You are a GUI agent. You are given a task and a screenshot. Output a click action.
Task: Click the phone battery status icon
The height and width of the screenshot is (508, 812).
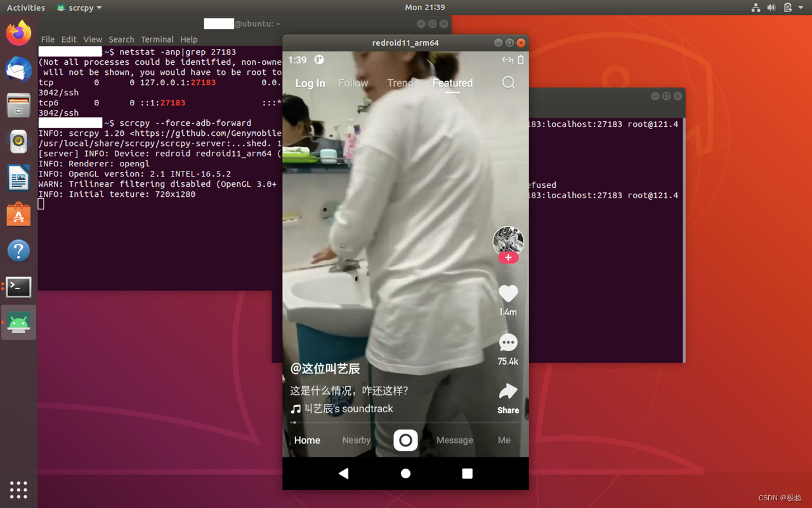pyautogui.click(x=521, y=60)
